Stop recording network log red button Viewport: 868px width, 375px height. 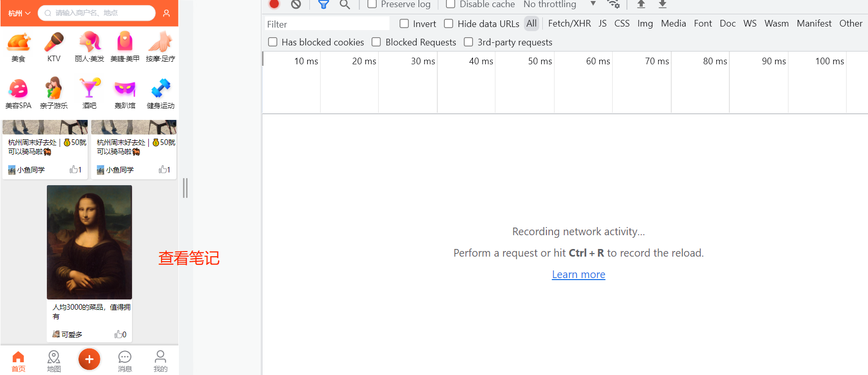[274, 4]
